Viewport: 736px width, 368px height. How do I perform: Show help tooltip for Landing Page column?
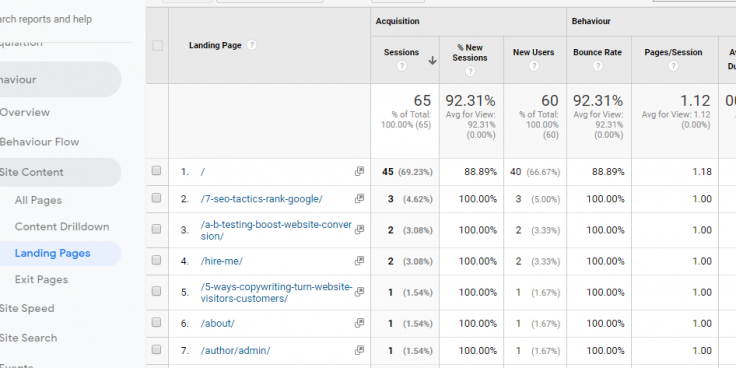pos(252,45)
